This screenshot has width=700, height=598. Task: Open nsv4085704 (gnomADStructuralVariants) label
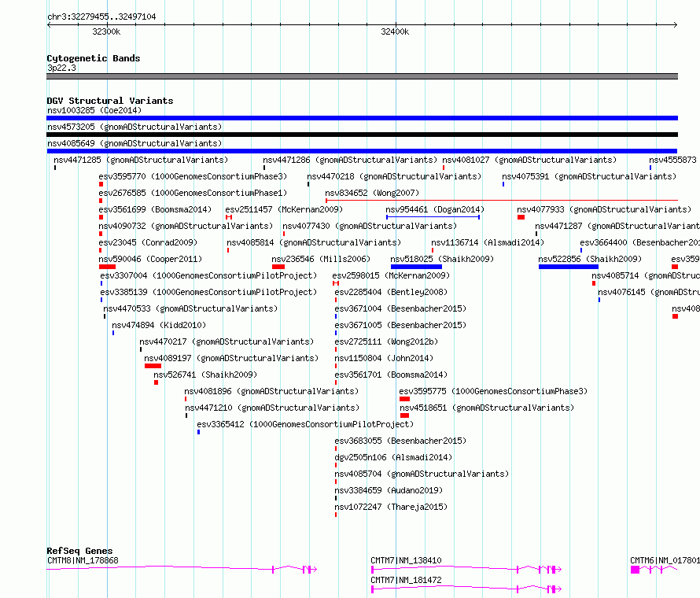coord(422,474)
